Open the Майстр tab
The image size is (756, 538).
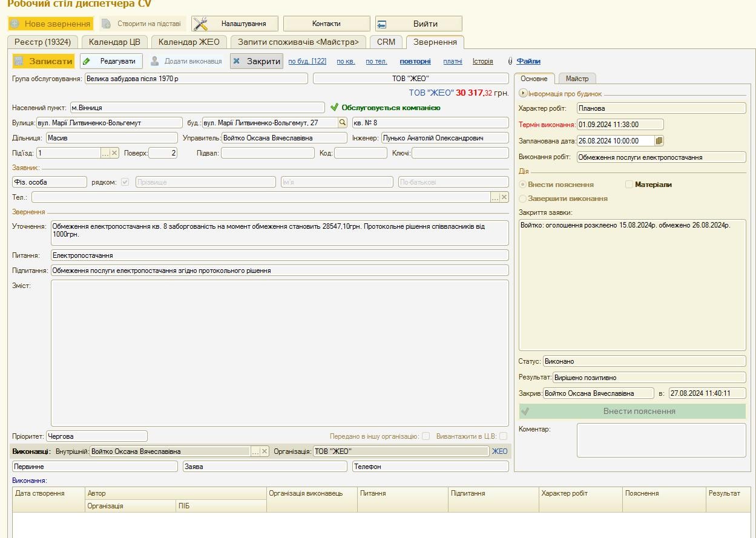point(577,79)
